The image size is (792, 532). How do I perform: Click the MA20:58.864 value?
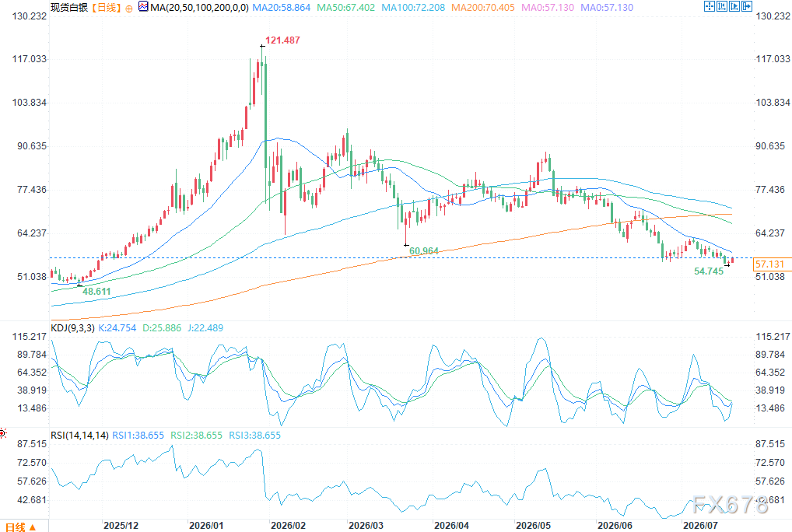pos(282,8)
